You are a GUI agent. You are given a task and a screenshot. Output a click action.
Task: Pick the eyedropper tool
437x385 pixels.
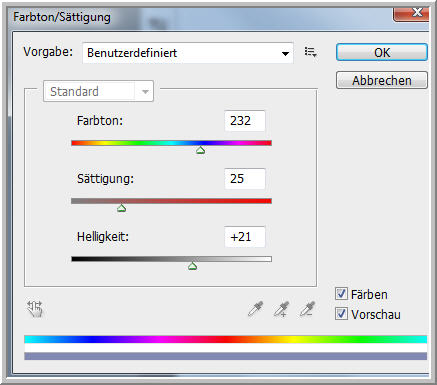point(256,309)
